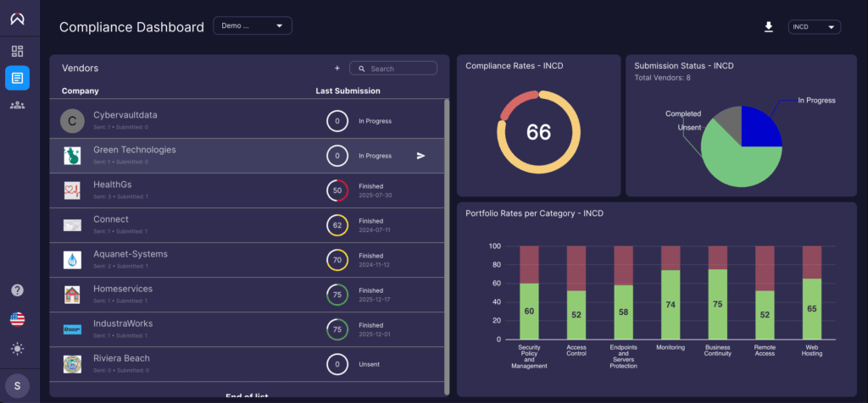Click the Business Continuity bar showing 75
This screenshot has height=403, width=868.
(718, 304)
